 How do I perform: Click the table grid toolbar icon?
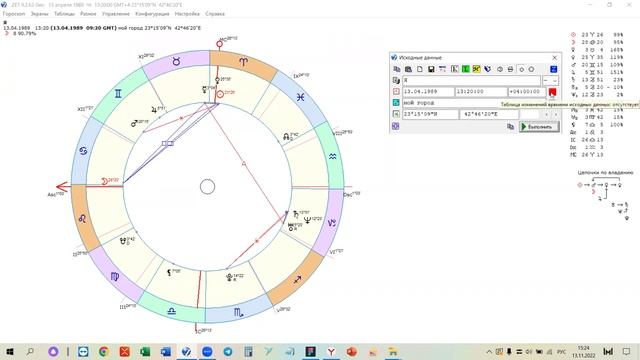tap(442, 69)
